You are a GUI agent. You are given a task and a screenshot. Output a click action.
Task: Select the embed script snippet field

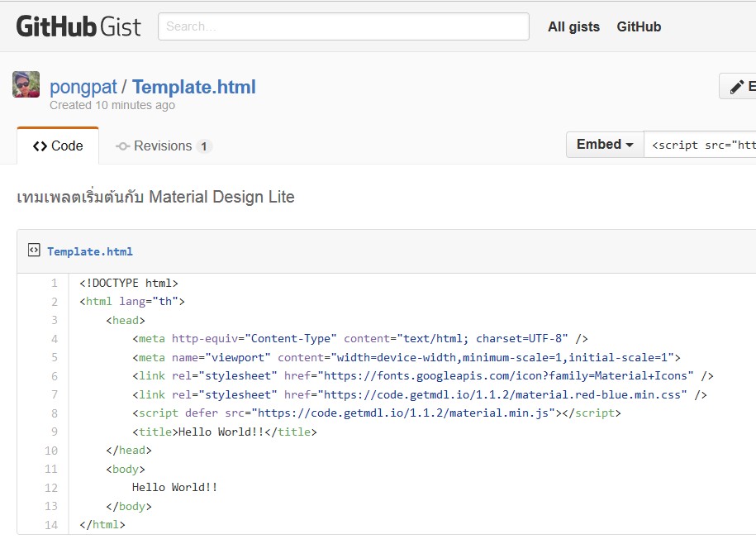702,145
